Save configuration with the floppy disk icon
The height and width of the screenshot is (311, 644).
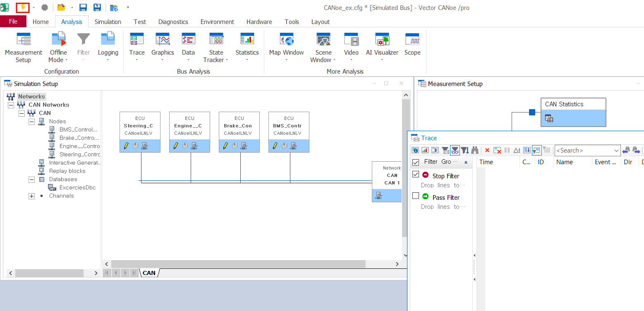point(83,7)
